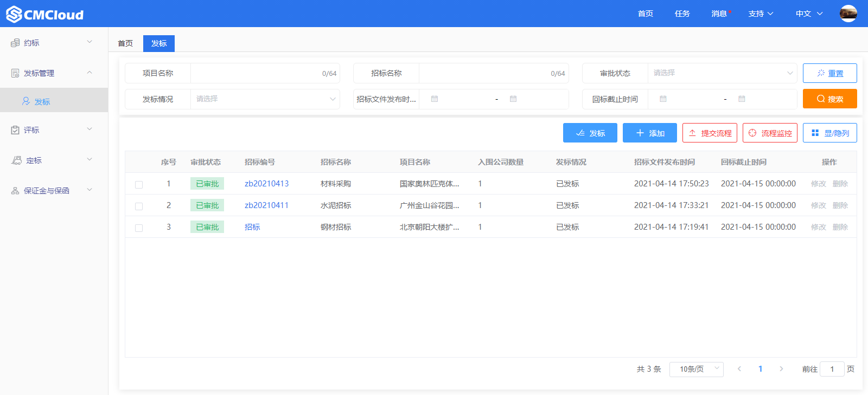The width and height of the screenshot is (868, 395).
Task: Click 修改 for the 钢材招标 row
Action: [819, 227]
